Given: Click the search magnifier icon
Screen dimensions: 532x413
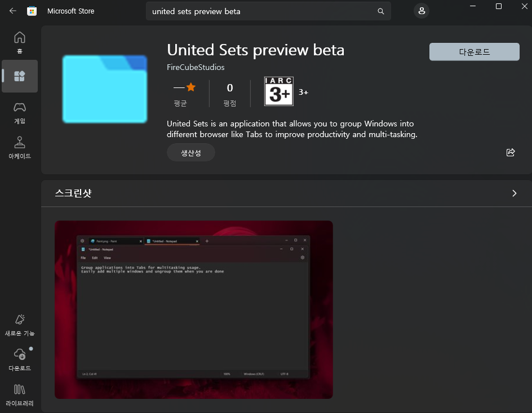Looking at the screenshot, I should click(380, 11).
